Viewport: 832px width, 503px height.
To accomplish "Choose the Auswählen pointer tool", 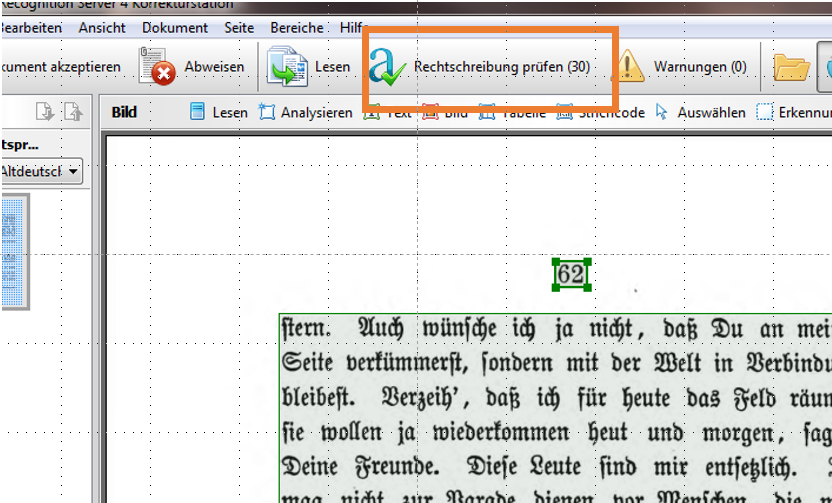I will tap(662, 112).
